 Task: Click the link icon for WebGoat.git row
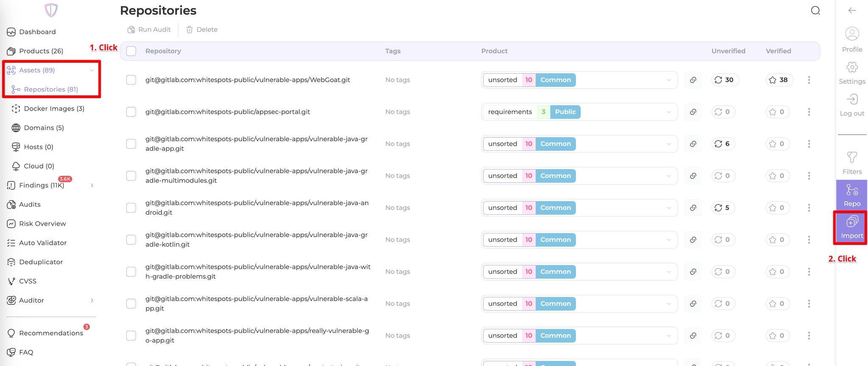tap(693, 80)
